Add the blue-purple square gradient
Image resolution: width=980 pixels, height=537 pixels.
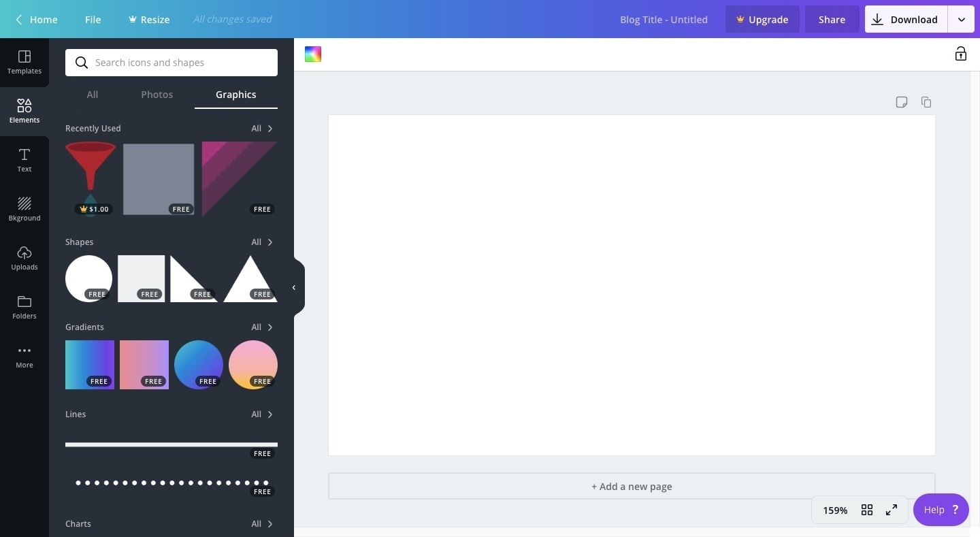coord(90,365)
